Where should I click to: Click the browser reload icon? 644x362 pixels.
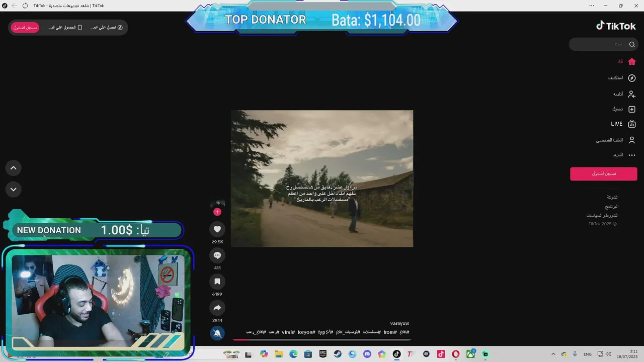25,6
